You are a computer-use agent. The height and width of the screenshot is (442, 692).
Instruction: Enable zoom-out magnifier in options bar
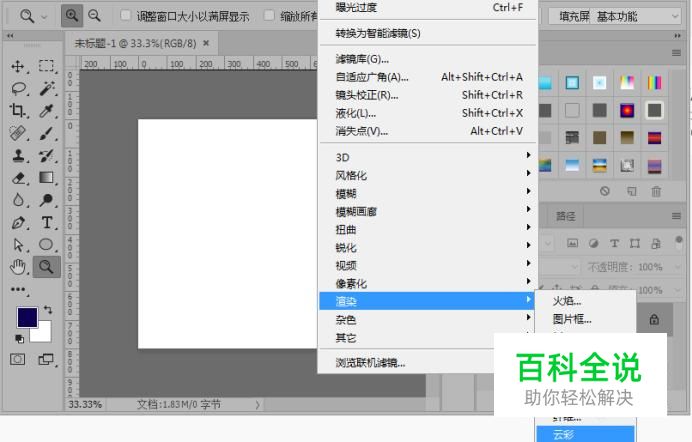[94, 16]
